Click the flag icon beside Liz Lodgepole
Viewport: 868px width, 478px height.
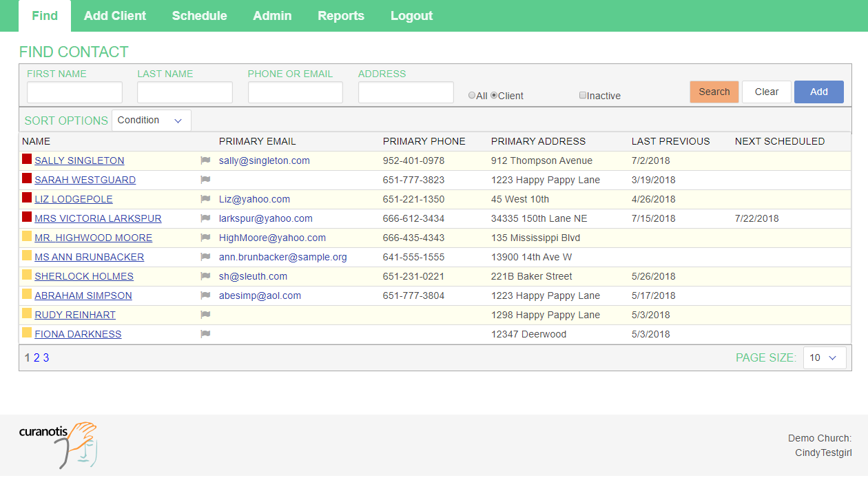tap(205, 199)
